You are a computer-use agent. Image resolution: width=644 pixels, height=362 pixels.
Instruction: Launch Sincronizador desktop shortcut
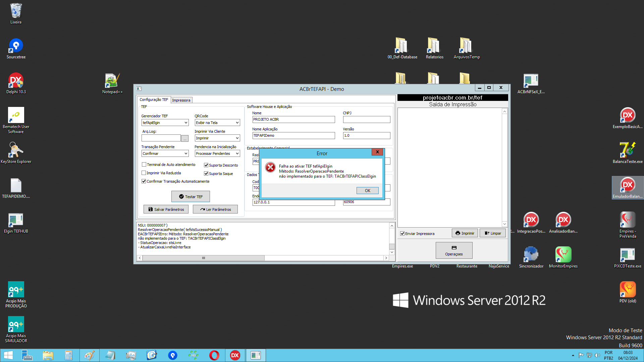click(531, 258)
